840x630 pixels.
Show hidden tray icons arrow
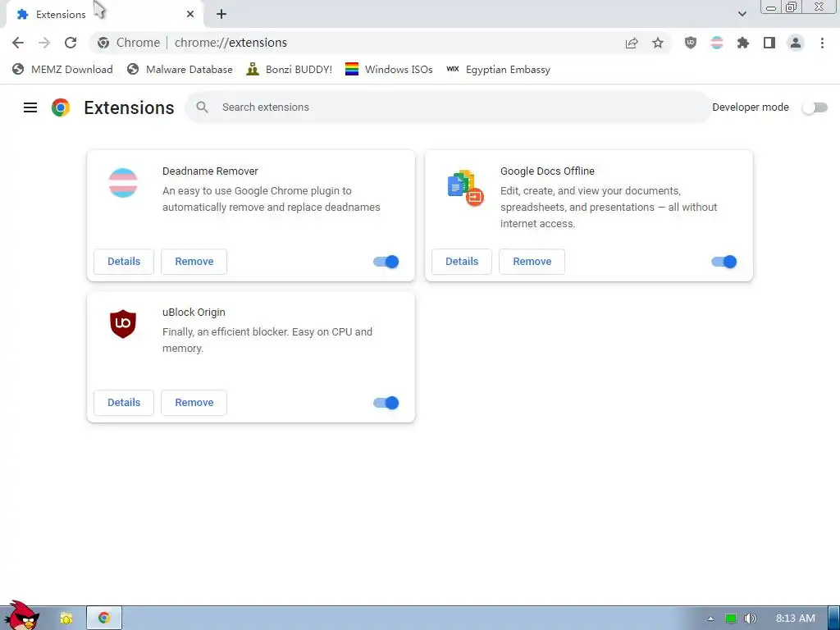pos(710,619)
